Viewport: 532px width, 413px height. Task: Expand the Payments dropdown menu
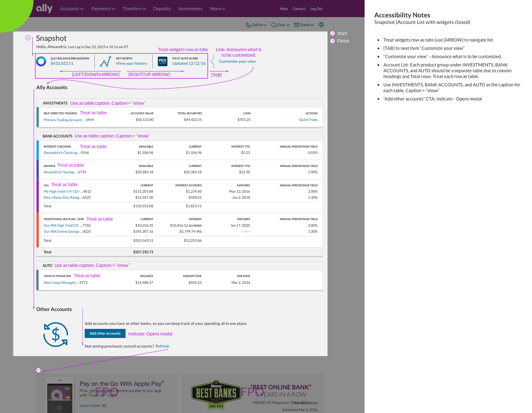103,9
